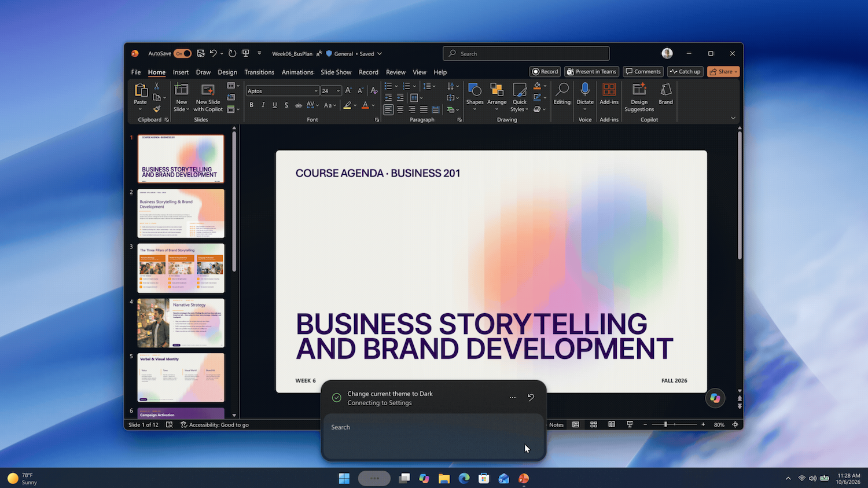Toggle AutoSave off
The width and height of the screenshot is (868, 488).
(183, 53)
